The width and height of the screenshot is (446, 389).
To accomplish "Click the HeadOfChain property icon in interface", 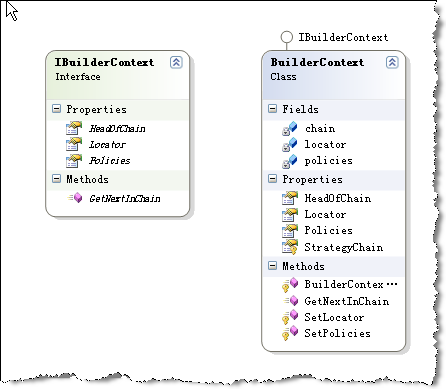I will pyautogui.click(x=74, y=128).
